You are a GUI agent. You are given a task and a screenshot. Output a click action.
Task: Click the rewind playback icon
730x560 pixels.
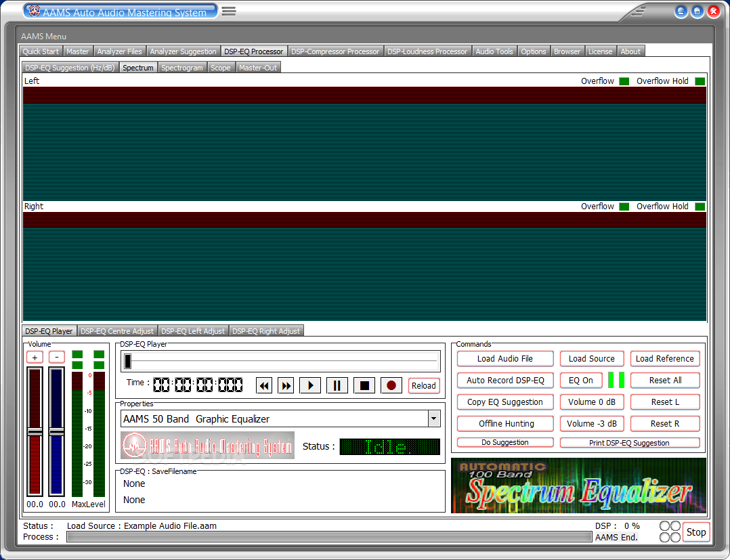coord(264,385)
